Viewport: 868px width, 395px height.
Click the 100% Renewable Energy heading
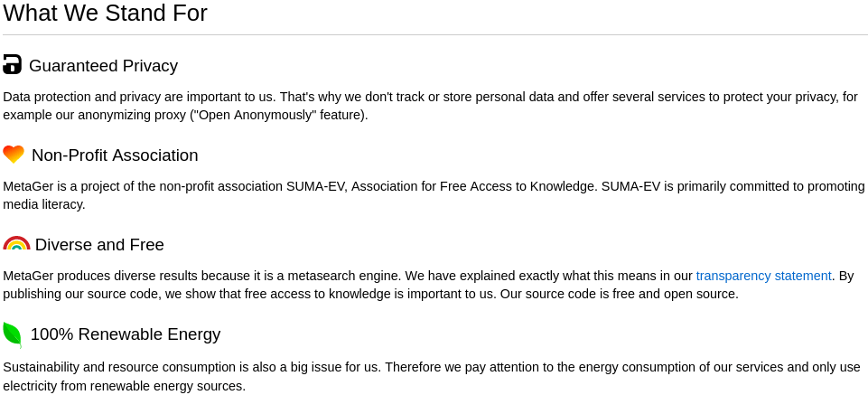pos(126,334)
